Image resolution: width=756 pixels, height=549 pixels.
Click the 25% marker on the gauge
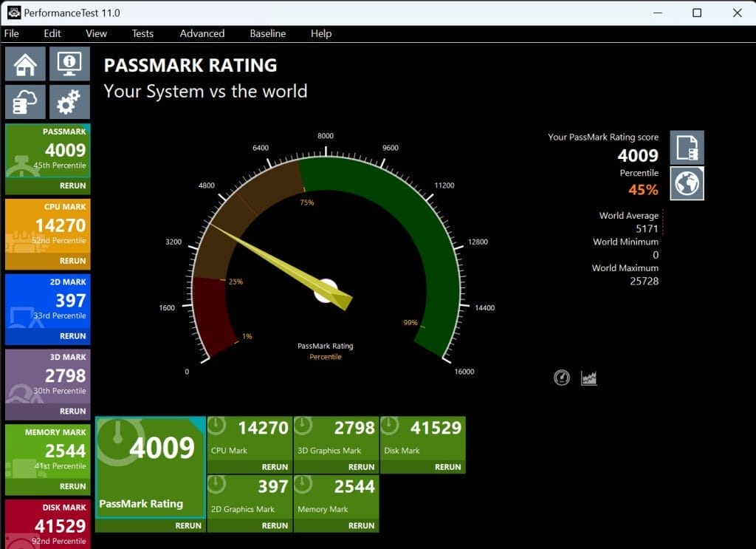[x=236, y=282]
